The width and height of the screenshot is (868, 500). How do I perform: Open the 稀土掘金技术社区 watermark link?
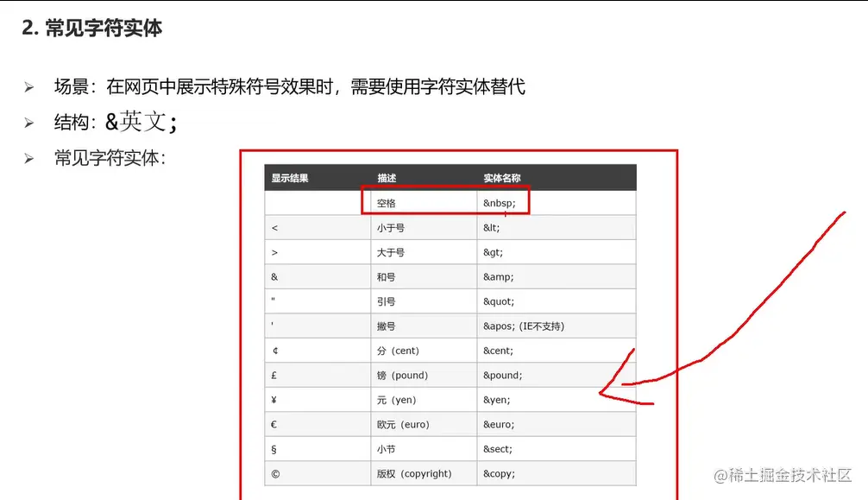pos(783,476)
